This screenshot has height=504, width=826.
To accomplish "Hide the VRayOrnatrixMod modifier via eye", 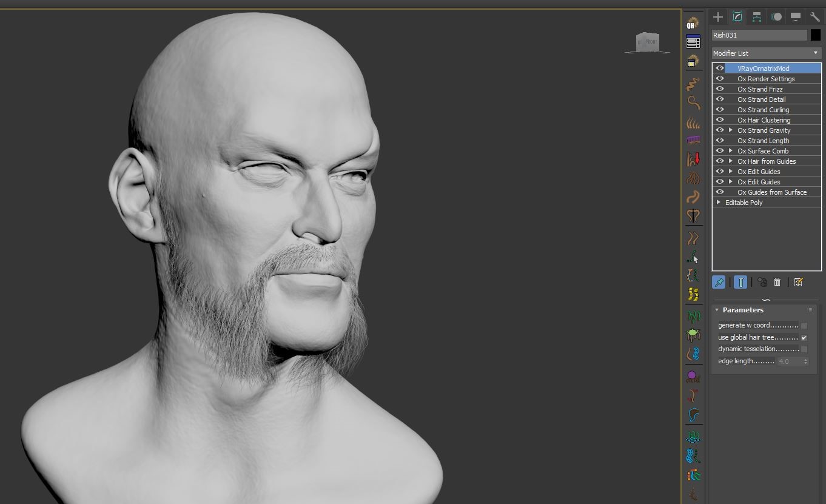I will tap(720, 69).
